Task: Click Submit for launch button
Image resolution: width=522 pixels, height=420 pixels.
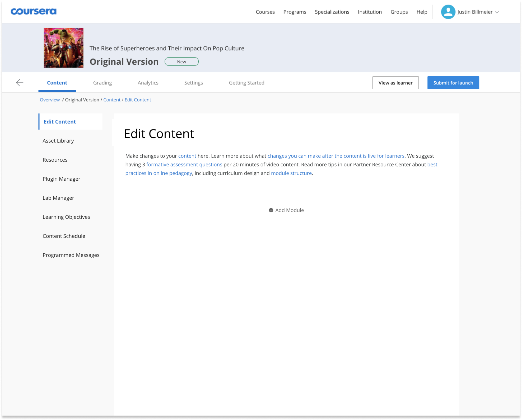Action: 453,83
